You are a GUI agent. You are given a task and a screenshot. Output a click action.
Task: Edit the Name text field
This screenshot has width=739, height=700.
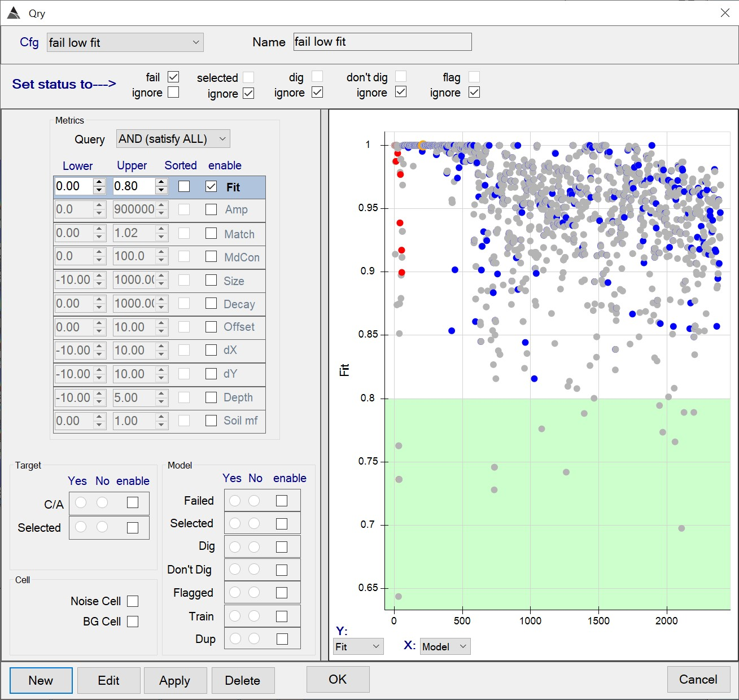point(382,42)
